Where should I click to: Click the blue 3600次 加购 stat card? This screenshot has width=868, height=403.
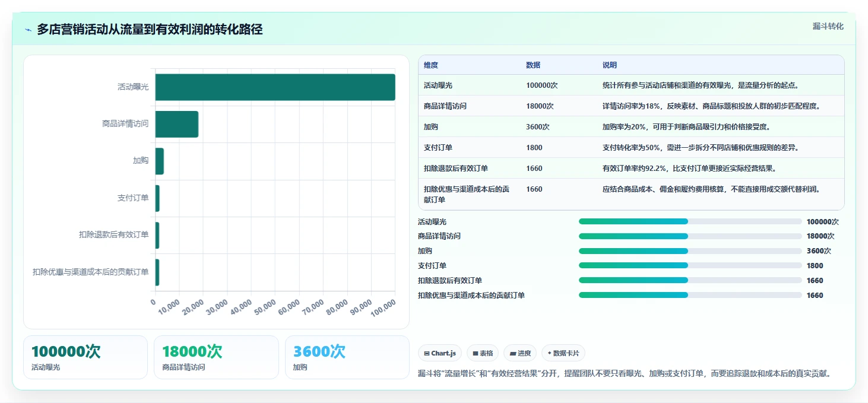[347, 357]
